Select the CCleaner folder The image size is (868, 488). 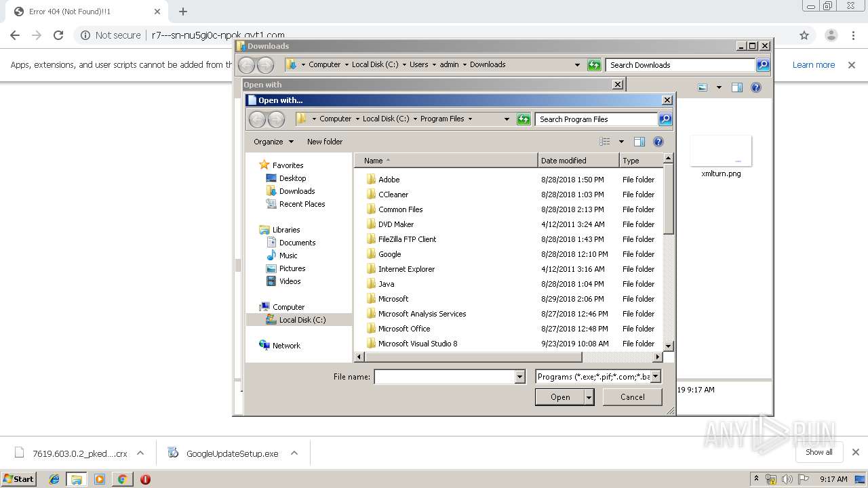(x=393, y=195)
